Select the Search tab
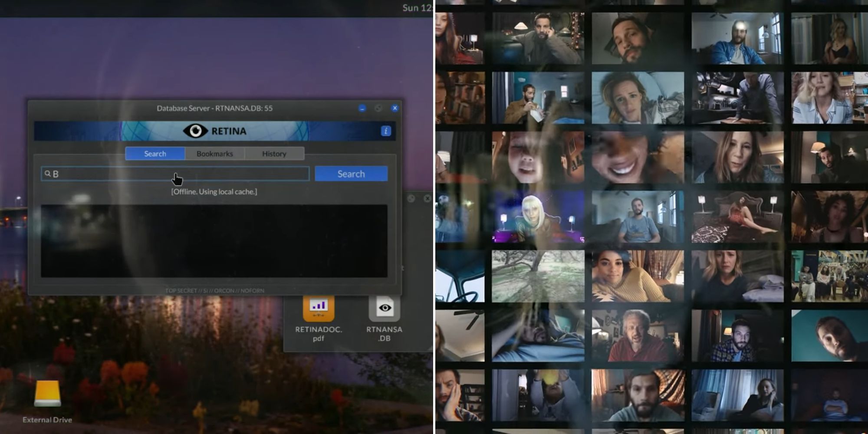Viewport: 868px width, 434px height. (x=155, y=154)
